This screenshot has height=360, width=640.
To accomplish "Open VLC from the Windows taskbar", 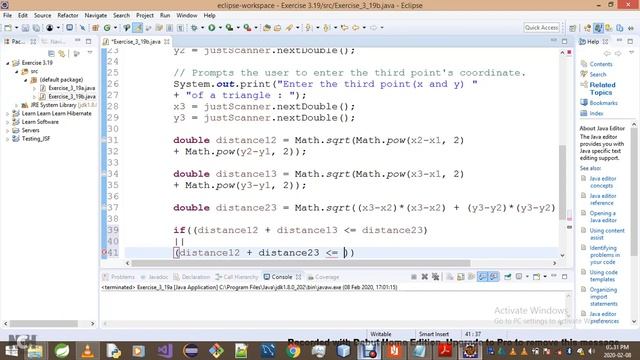I will pyautogui.click(x=87, y=351).
